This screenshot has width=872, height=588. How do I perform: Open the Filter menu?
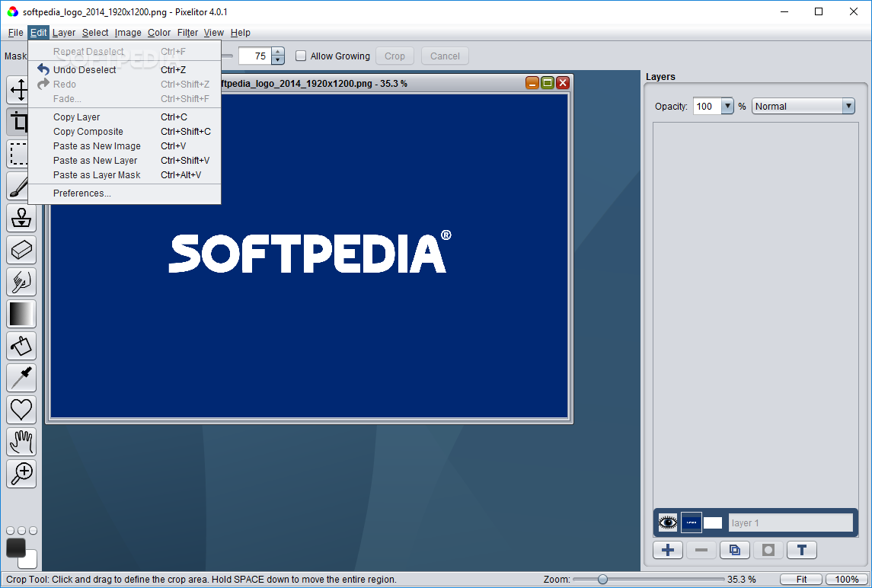(187, 33)
